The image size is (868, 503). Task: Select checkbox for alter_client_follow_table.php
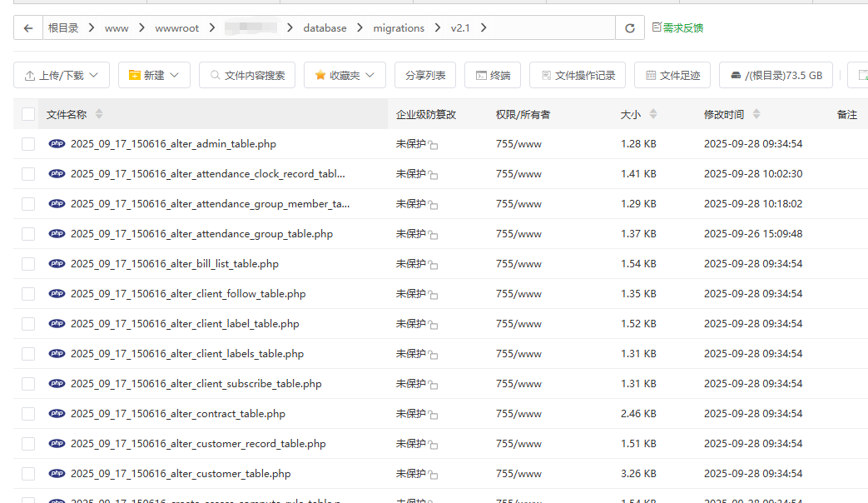pos(28,294)
